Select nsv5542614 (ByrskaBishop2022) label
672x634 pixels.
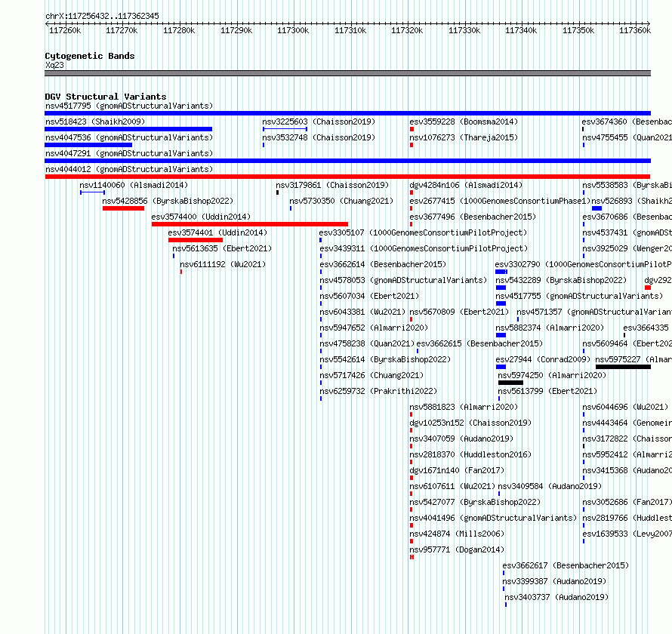385,359
